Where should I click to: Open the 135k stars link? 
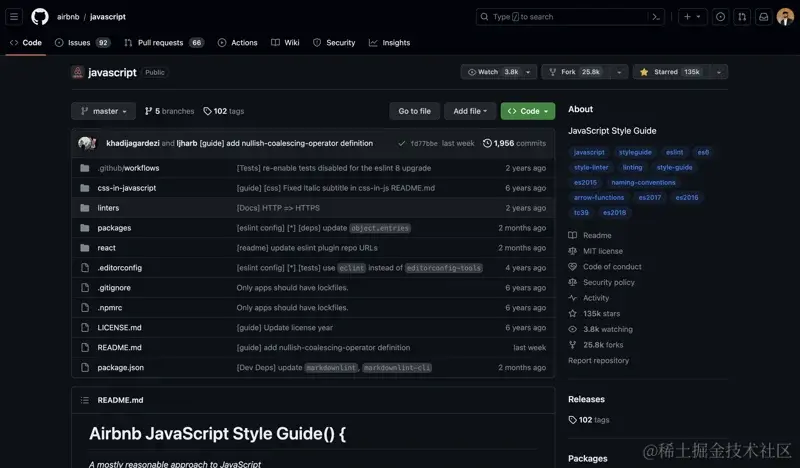[x=594, y=314]
